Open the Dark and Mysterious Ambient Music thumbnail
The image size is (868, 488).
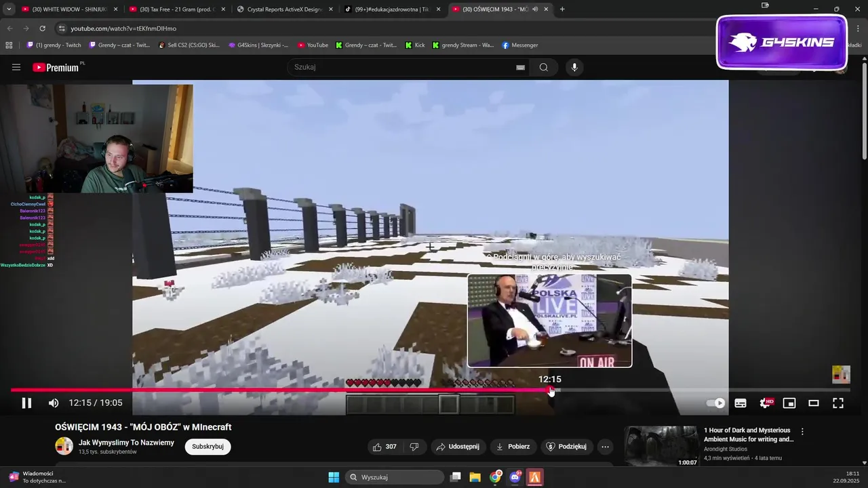661,446
